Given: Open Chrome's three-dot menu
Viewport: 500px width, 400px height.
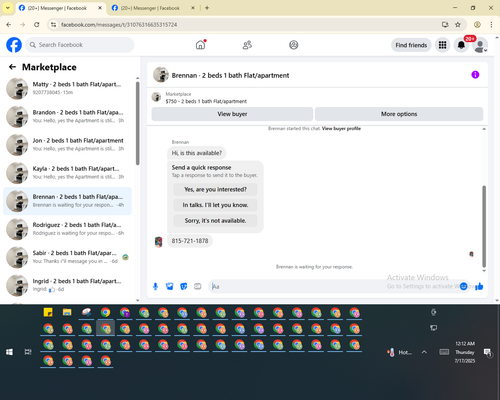Looking at the screenshot, I should click(x=491, y=25).
